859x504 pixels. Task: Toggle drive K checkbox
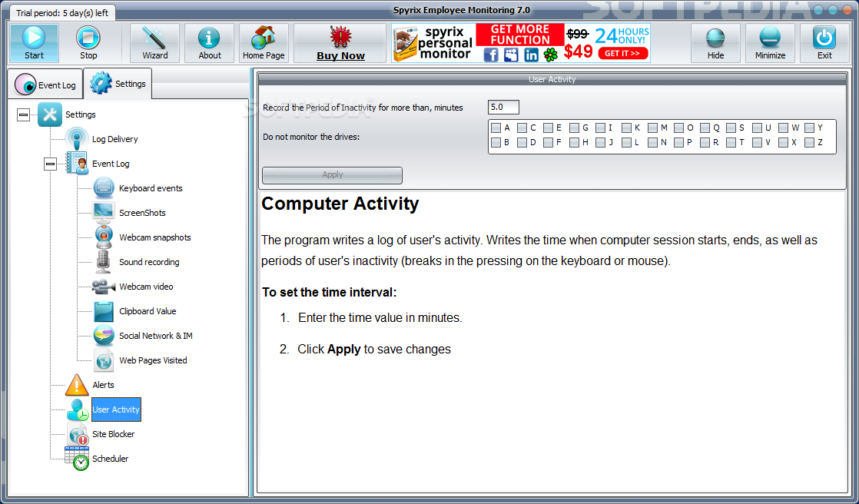click(x=627, y=128)
